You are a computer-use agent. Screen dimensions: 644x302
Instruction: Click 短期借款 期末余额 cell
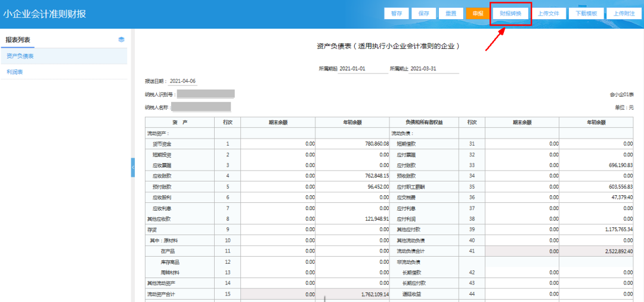522,144
